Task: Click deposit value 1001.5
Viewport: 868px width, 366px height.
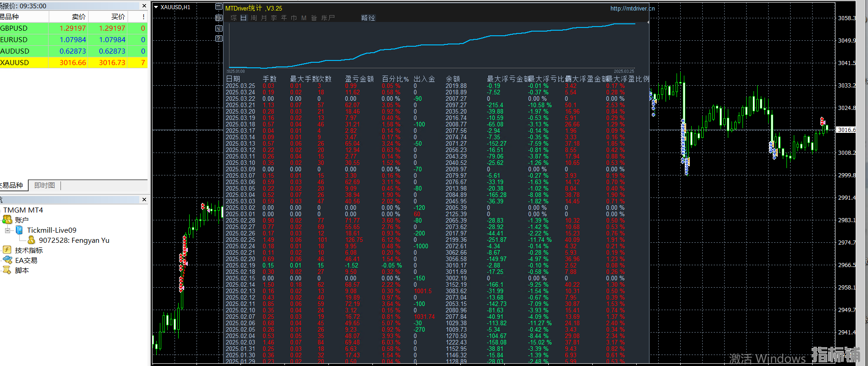Action: (x=423, y=291)
